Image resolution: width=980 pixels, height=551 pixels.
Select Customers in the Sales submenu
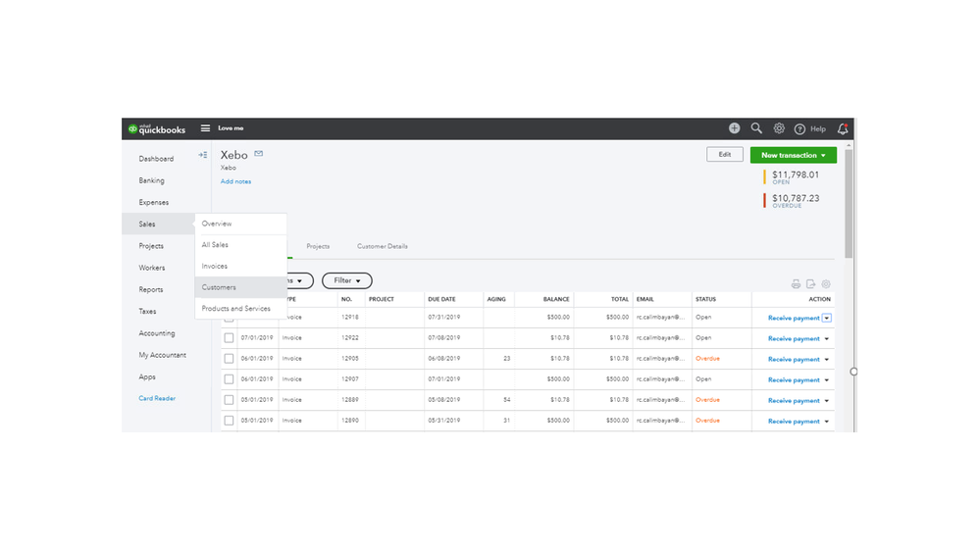pos(219,287)
